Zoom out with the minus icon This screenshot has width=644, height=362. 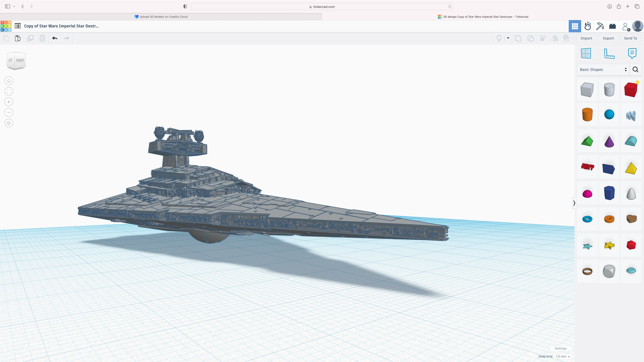coord(9,112)
